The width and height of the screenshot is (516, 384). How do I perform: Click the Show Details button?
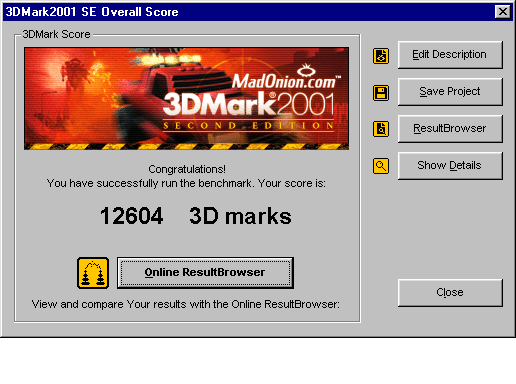click(x=450, y=166)
